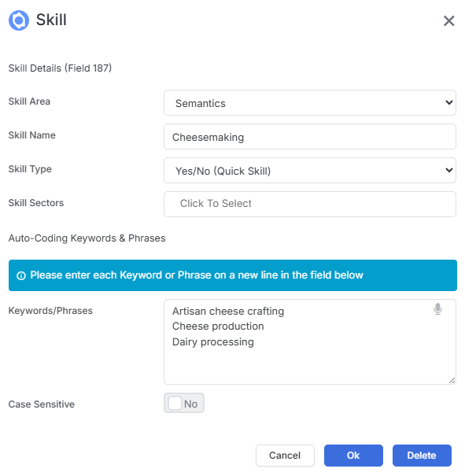465x476 pixels.
Task: Click the Delete button
Action: coord(422,456)
